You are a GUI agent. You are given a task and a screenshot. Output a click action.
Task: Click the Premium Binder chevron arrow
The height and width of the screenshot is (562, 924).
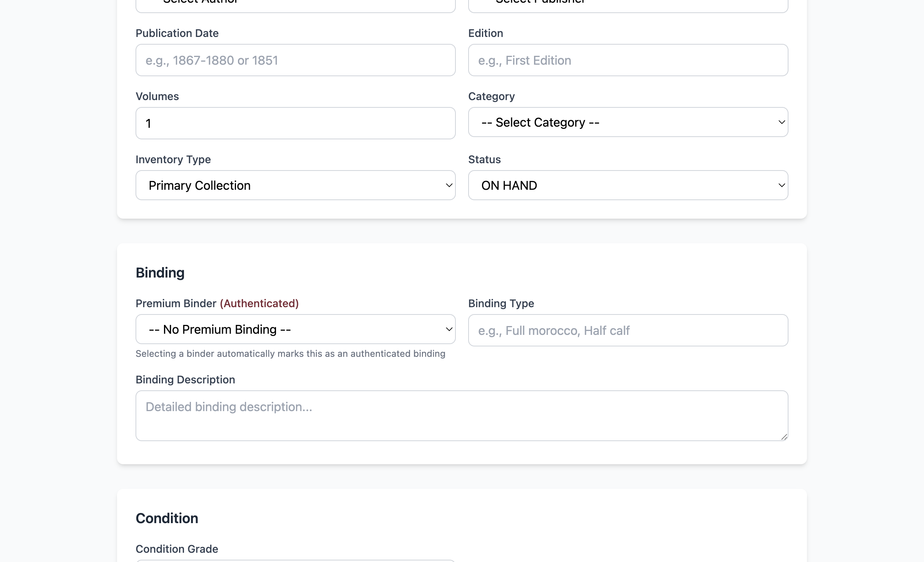click(x=449, y=330)
